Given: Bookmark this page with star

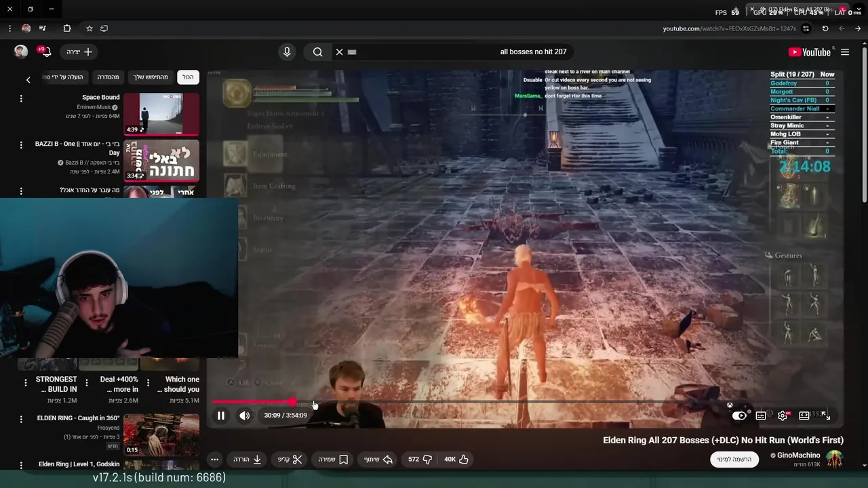Looking at the screenshot, I should (x=89, y=28).
